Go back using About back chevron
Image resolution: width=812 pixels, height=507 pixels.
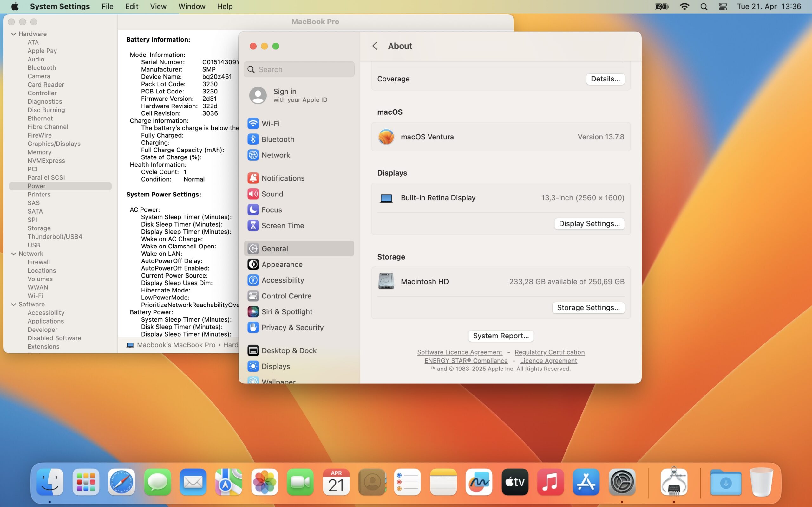[x=375, y=46]
